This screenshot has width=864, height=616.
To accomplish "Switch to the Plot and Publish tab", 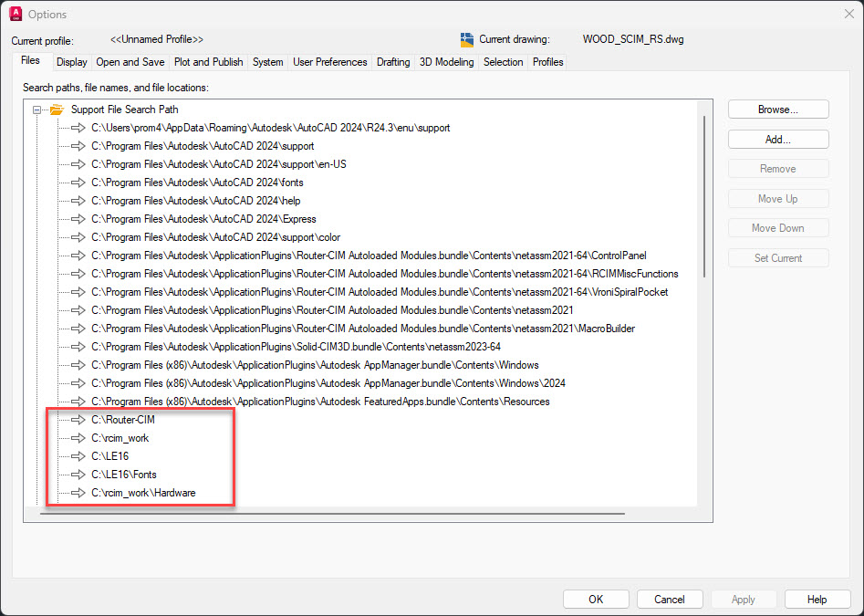I will click(208, 61).
